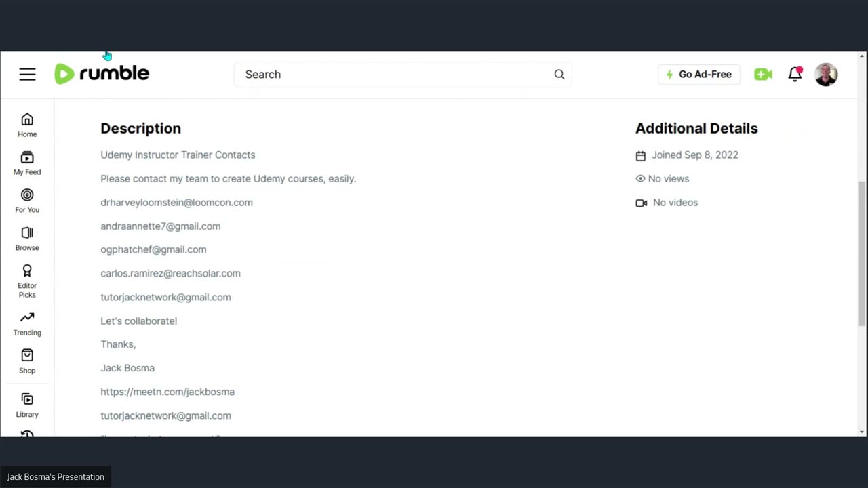868x488 pixels.
Task: Click the Joined Sep 8, 2022 text
Action: coord(694,155)
